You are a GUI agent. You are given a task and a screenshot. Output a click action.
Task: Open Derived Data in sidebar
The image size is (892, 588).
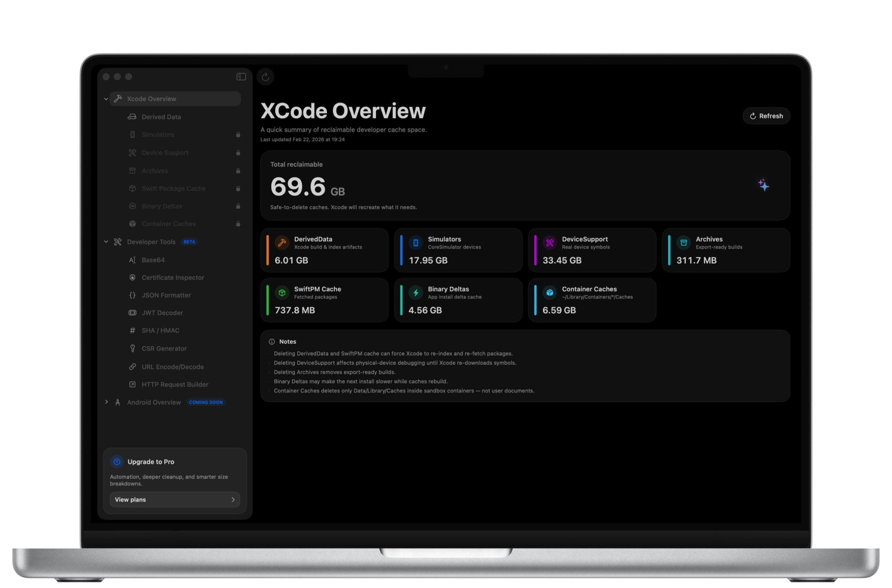tap(161, 117)
